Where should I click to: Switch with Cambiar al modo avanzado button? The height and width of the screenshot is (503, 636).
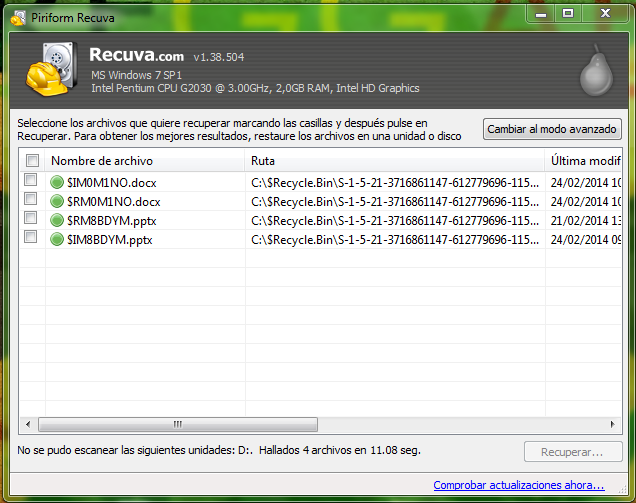552,129
